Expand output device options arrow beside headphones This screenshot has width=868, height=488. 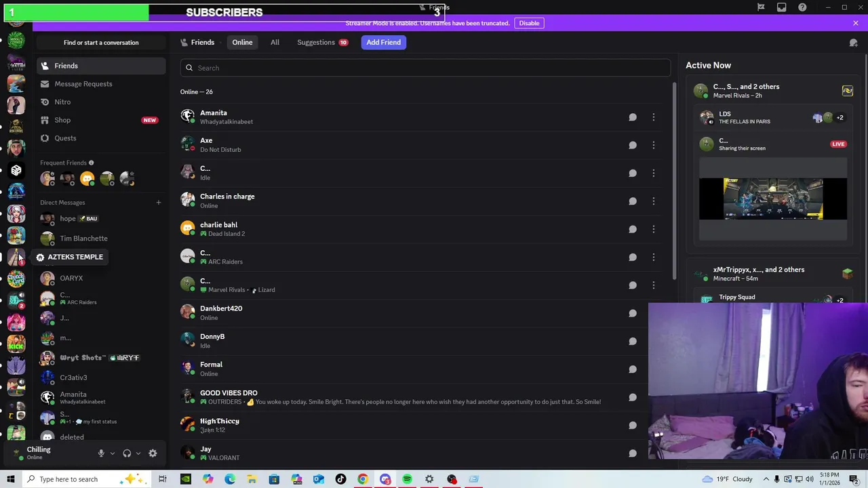pyautogui.click(x=138, y=453)
